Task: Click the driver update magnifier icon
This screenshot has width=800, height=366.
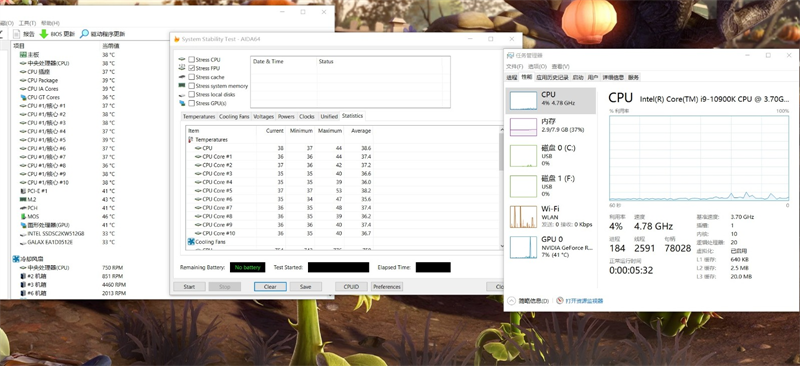Action: [84, 34]
